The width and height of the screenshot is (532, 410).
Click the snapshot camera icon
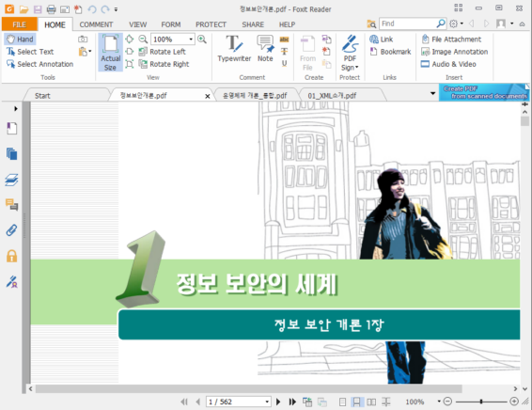pos(83,39)
